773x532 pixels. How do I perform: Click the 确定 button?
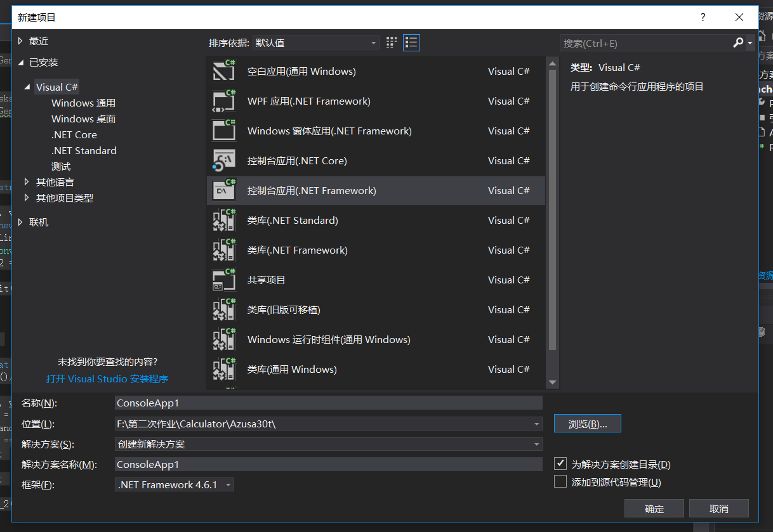coord(654,509)
